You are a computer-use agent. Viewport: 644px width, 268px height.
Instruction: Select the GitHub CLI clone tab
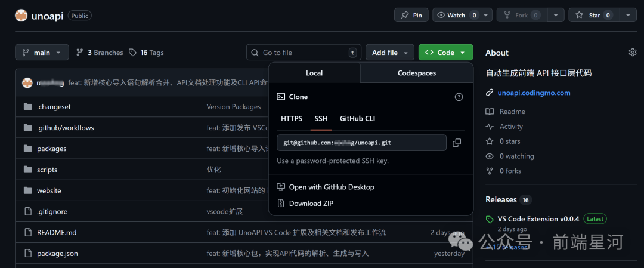(357, 118)
